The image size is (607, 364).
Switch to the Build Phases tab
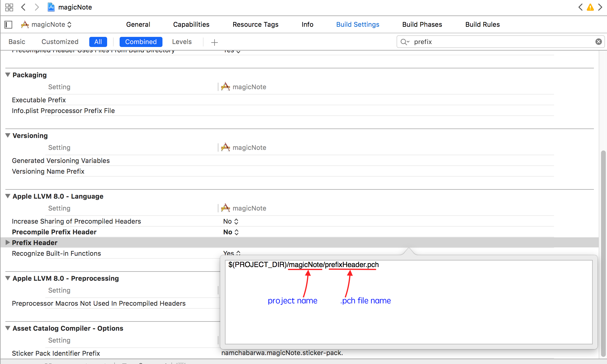pyautogui.click(x=422, y=24)
